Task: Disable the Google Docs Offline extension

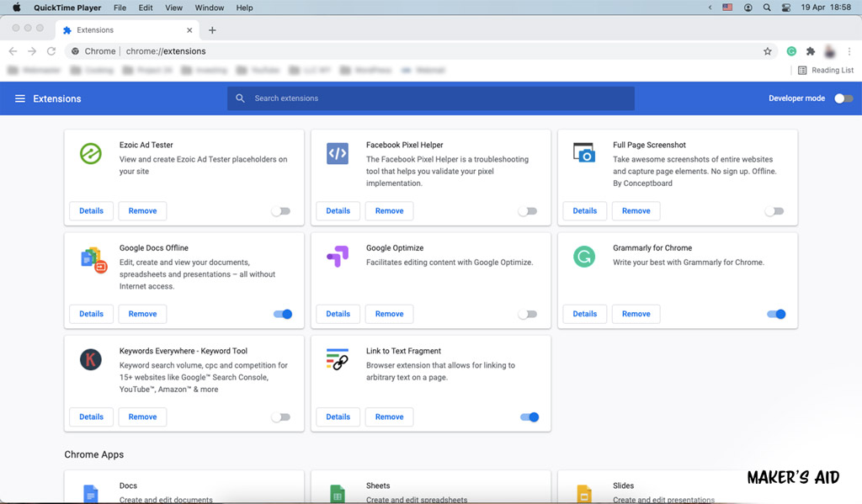Action: click(x=283, y=314)
